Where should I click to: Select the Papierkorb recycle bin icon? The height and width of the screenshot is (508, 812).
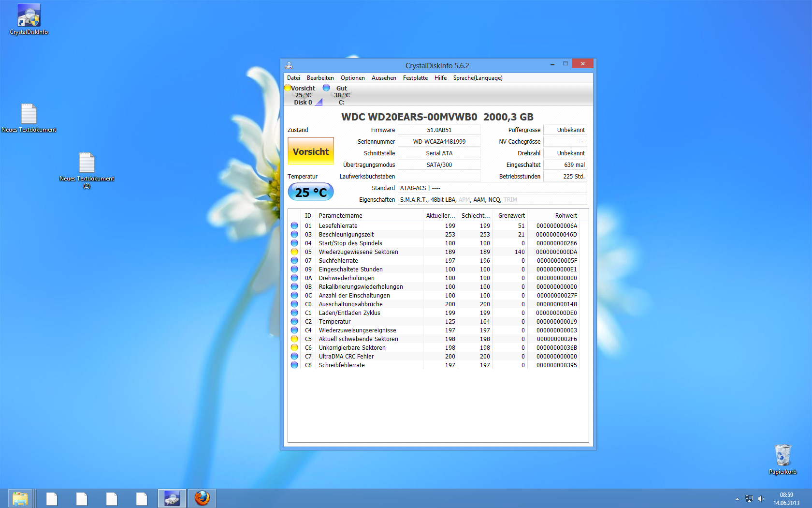(x=783, y=459)
